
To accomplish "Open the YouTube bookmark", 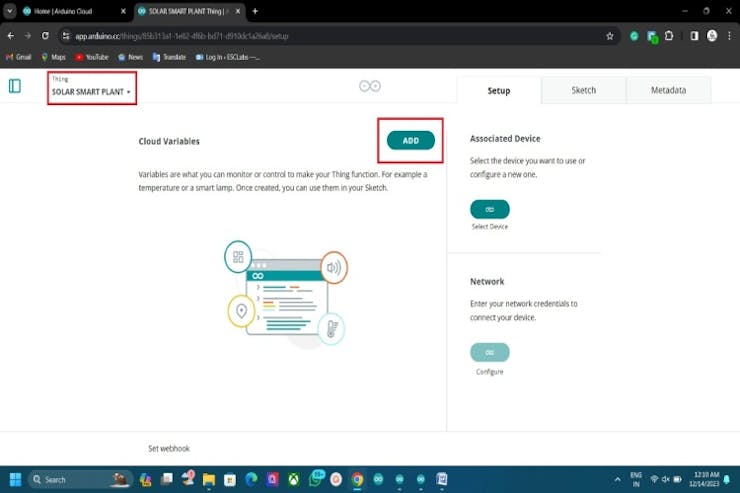I will pos(92,57).
